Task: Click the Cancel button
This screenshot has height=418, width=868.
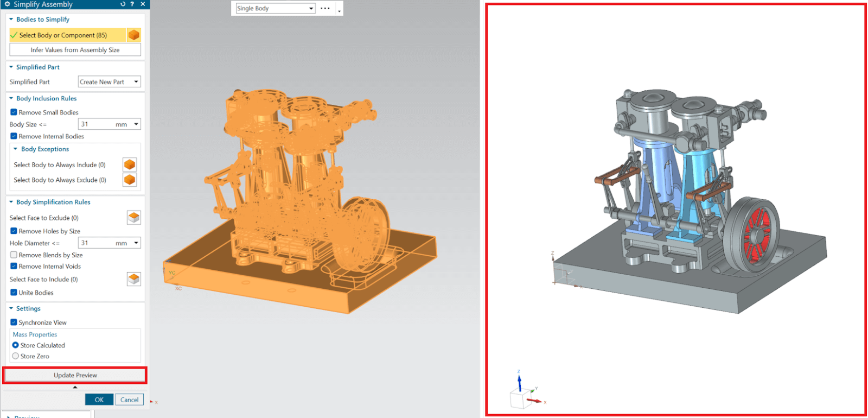Action: [x=130, y=400]
